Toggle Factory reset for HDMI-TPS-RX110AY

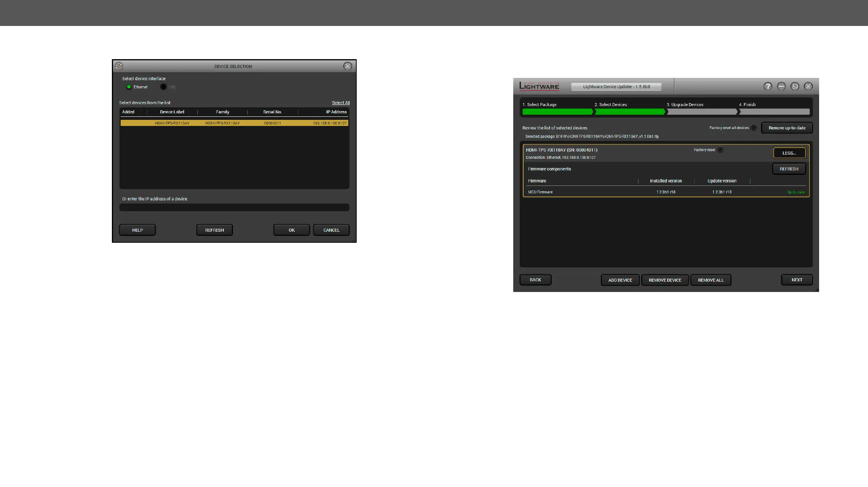coord(720,150)
